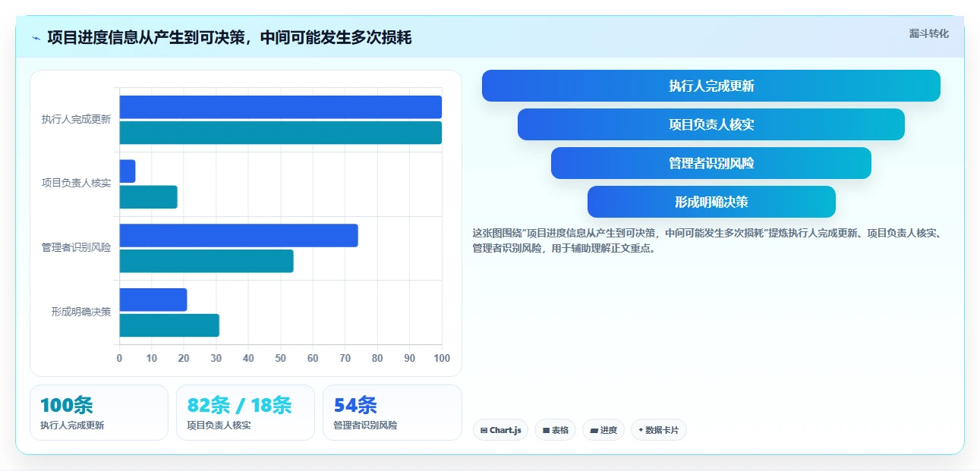Viewport: 980px width, 471px height.
Task: Click the 管理者识别风险 caption under 54条
Action: [x=365, y=425]
